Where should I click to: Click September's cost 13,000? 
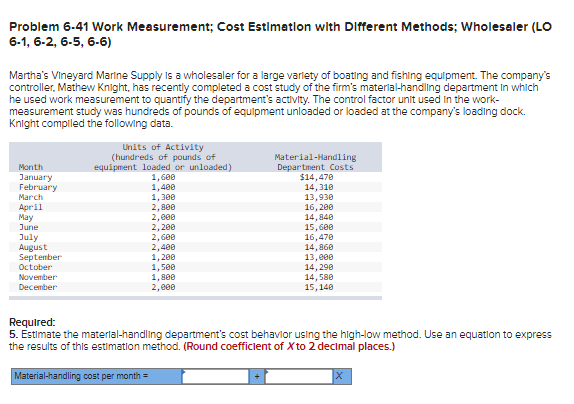point(319,257)
